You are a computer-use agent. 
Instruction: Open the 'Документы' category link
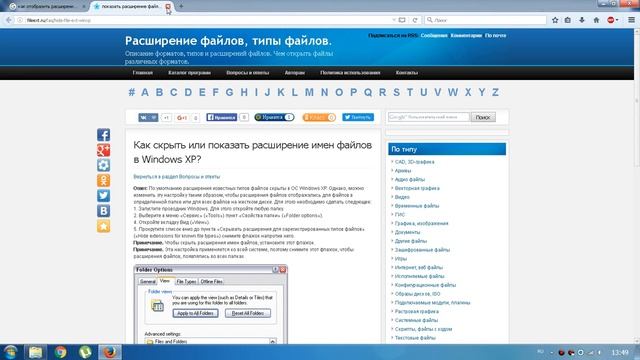point(407,232)
